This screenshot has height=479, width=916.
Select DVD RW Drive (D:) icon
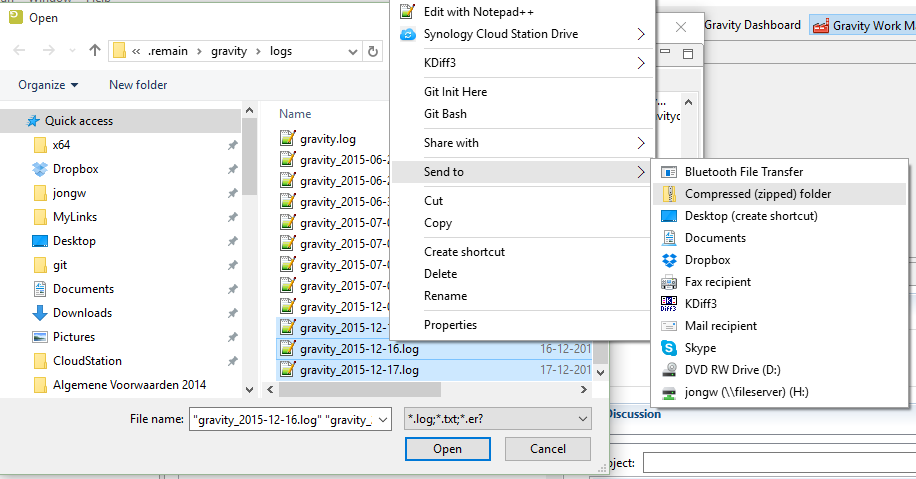(x=669, y=370)
